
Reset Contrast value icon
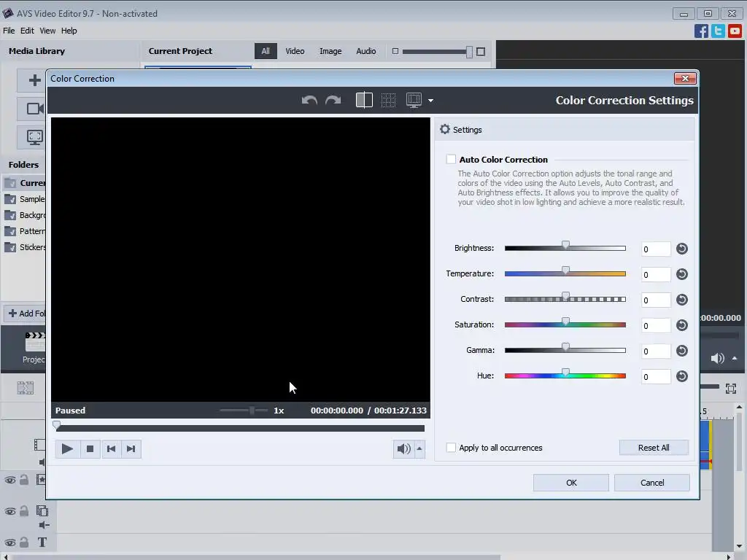click(682, 300)
